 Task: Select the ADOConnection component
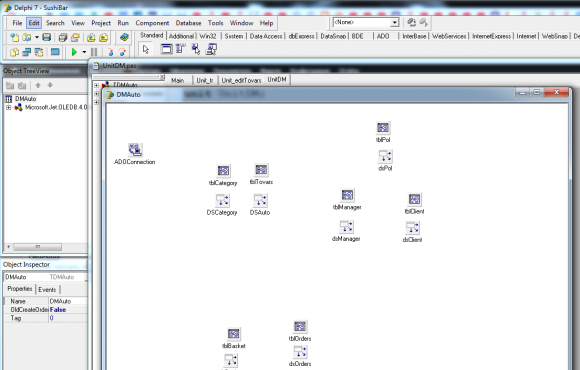click(x=135, y=150)
